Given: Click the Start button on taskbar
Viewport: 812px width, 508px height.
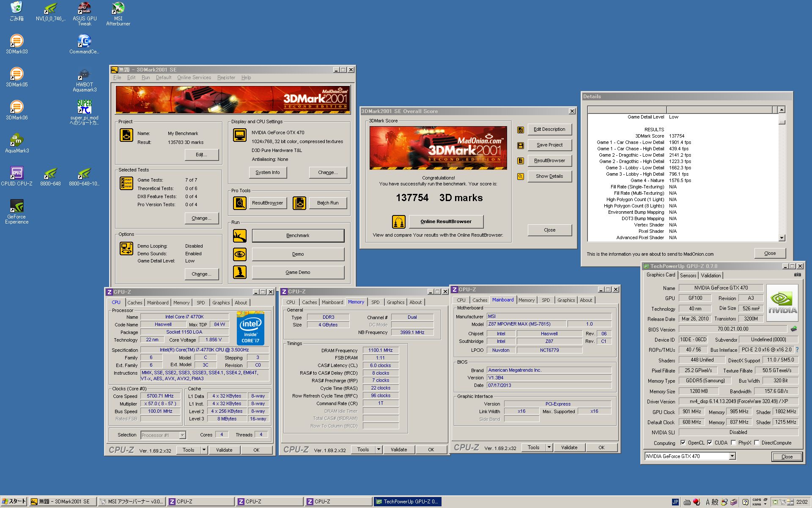Looking at the screenshot, I should tap(14, 501).
